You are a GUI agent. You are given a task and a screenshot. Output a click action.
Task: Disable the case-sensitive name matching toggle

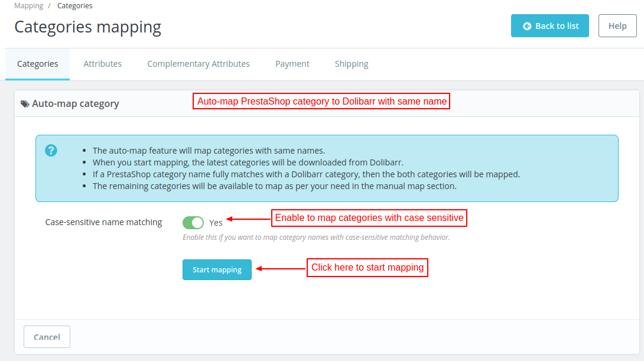193,223
